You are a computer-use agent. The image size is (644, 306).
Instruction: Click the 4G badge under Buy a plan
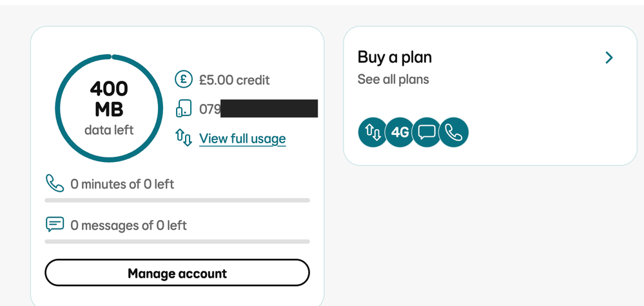(400, 132)
